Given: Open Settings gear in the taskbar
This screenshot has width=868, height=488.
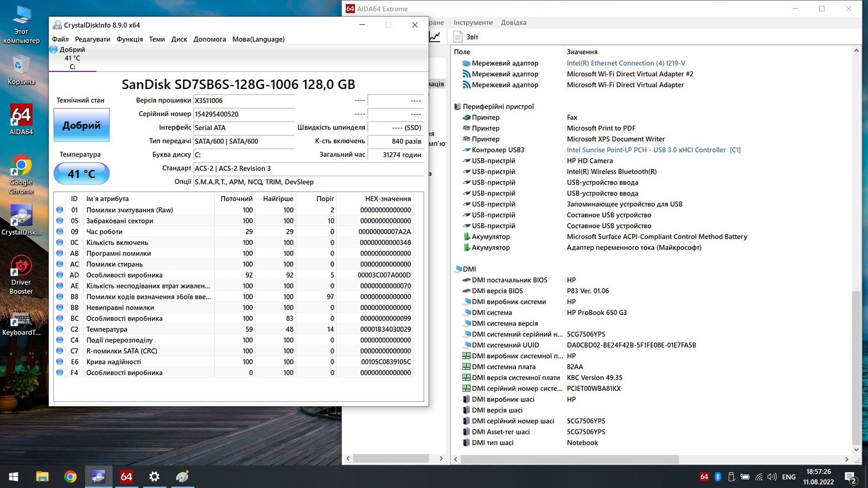Looking at the screenshot, I should point(155,477).
